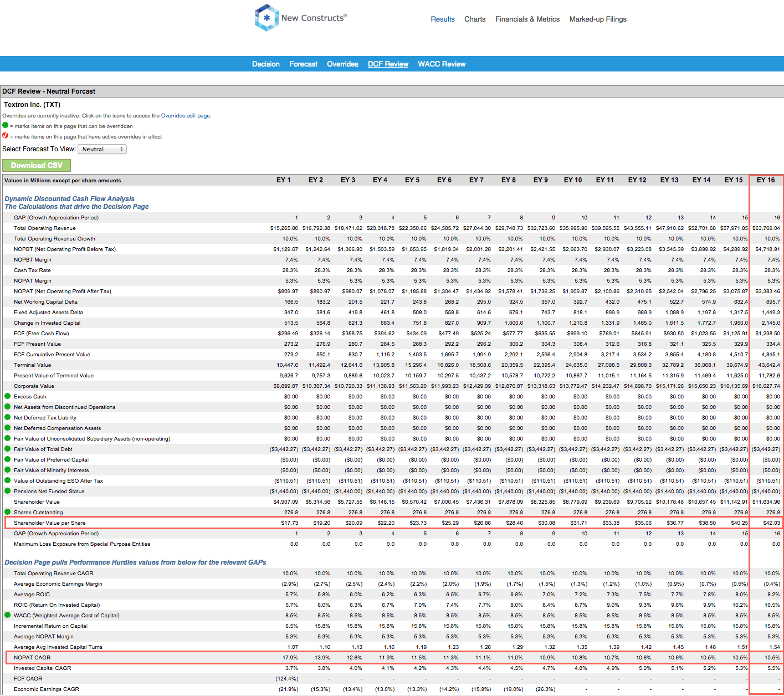Click the Incremental Return on Capital label
The image size is (784, 696).
[50, 626]
